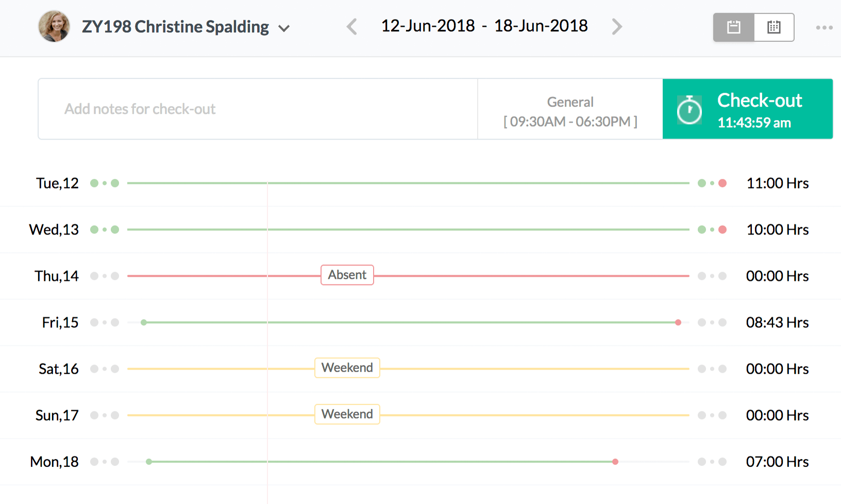Click Monday's red check-out marker
Screen dimensions: 841x504
[615, 462]
